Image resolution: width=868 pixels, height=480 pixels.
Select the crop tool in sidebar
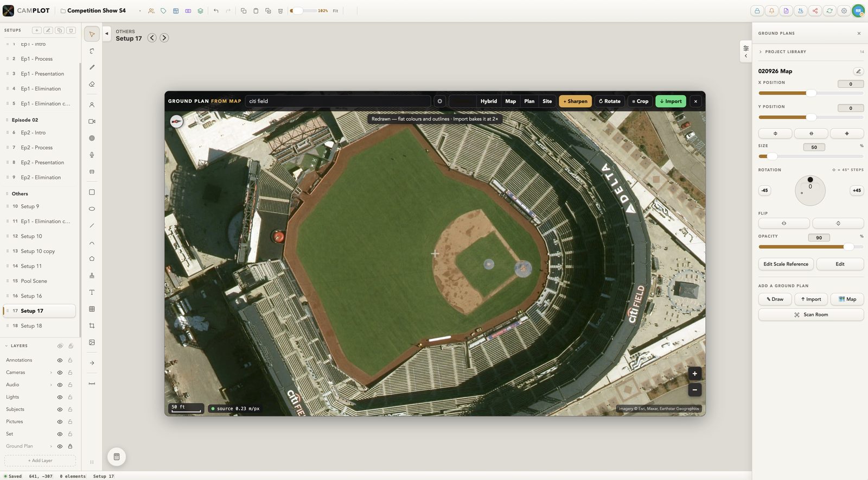pyautogui.click(x=92, y=326)
